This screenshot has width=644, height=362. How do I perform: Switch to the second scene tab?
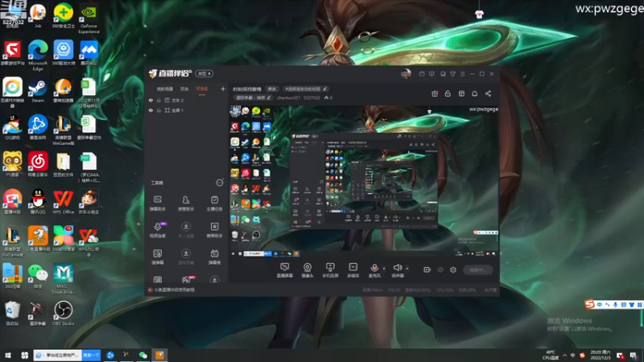tap(184, 89)
